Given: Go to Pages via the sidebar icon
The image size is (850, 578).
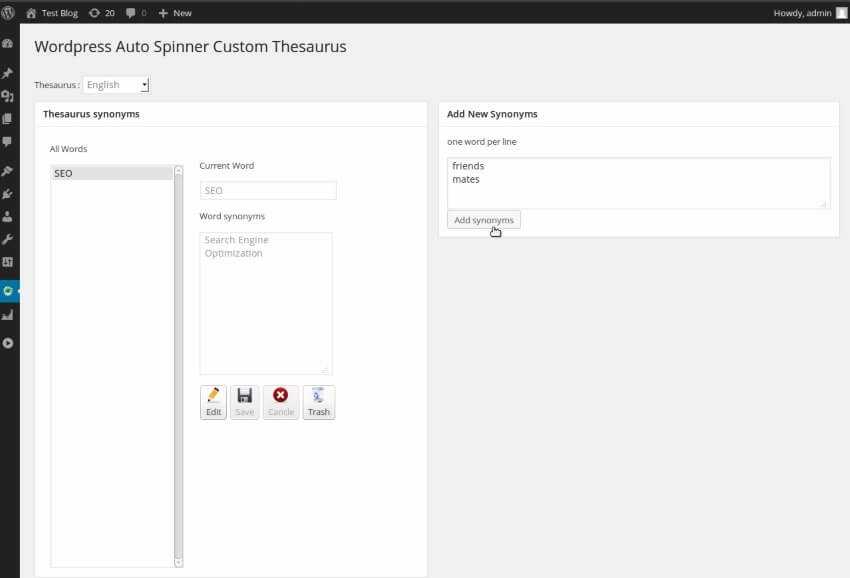Looking at the screenshot, I should 8,119.
